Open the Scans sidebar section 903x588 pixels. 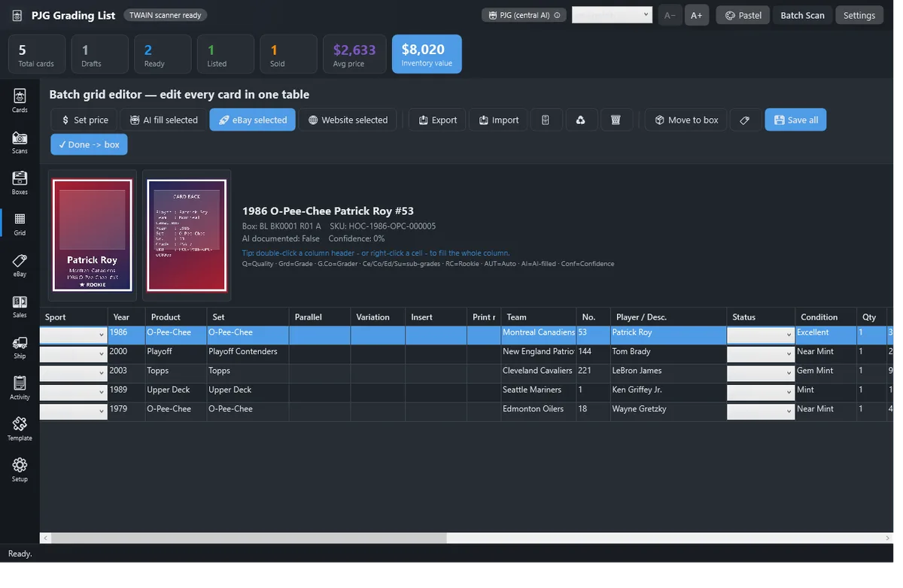(20, 142)
